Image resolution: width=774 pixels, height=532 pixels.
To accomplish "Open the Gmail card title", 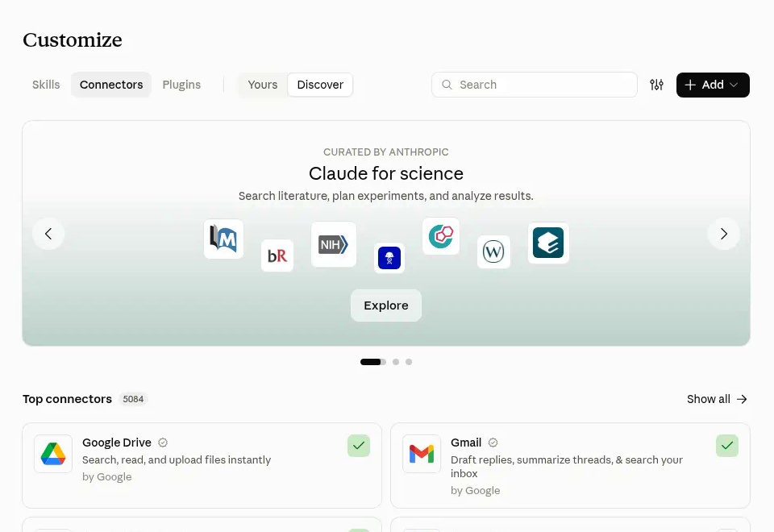I will [466, 443].
